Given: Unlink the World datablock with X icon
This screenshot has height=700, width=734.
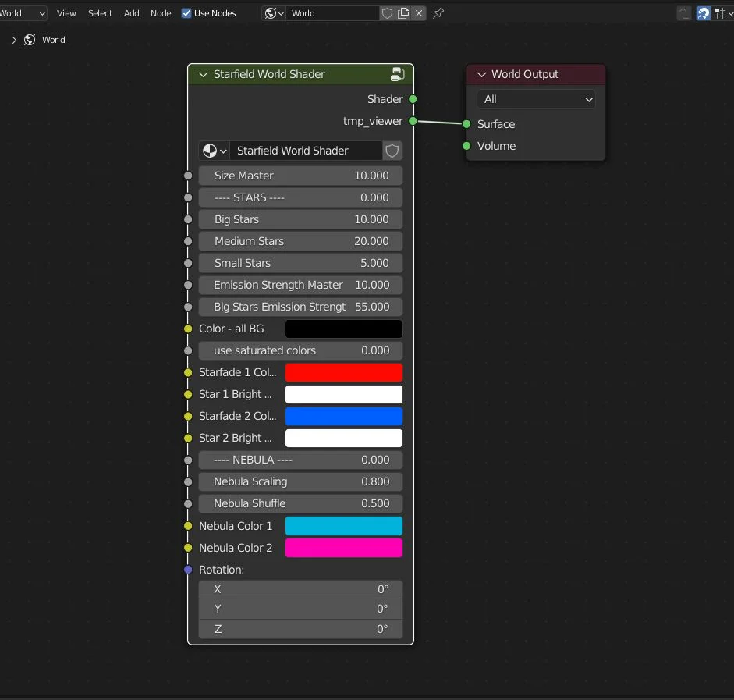Looking at the screenshot, I should pos(419,13).
